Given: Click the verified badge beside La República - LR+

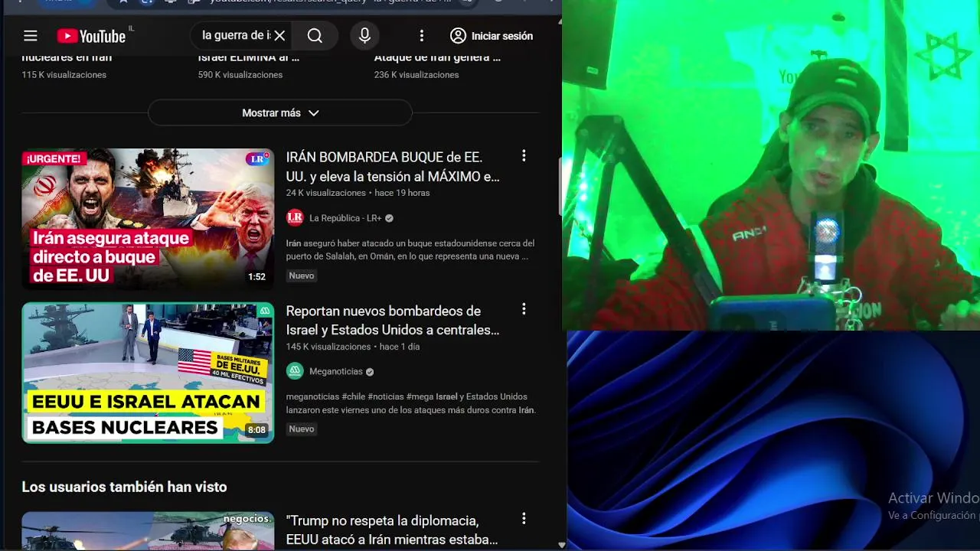Looking at the screenshot, I should (x=389, y=218).
